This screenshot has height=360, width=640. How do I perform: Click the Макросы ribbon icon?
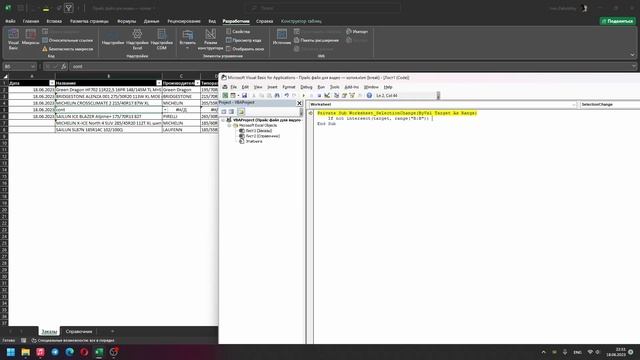(x=30, y=38)
